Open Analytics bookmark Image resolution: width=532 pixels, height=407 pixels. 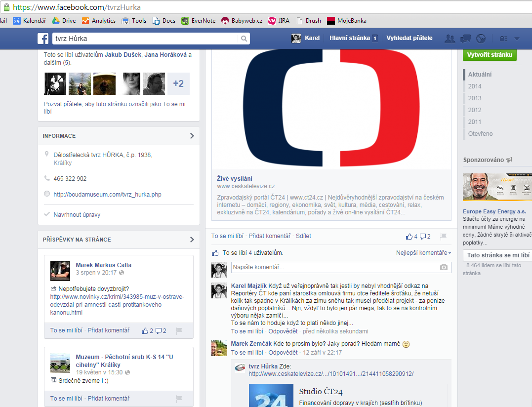pos(99,21)
